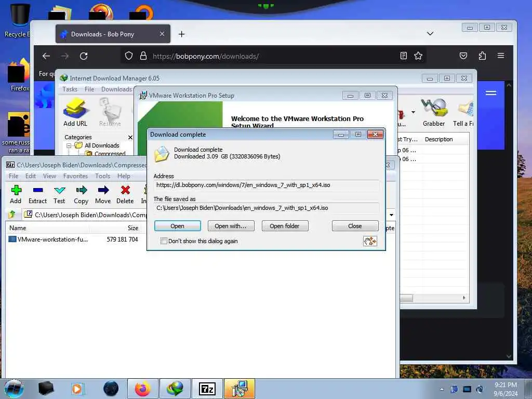
Task: Click Windows Start orb
Action: click(14, 389)
